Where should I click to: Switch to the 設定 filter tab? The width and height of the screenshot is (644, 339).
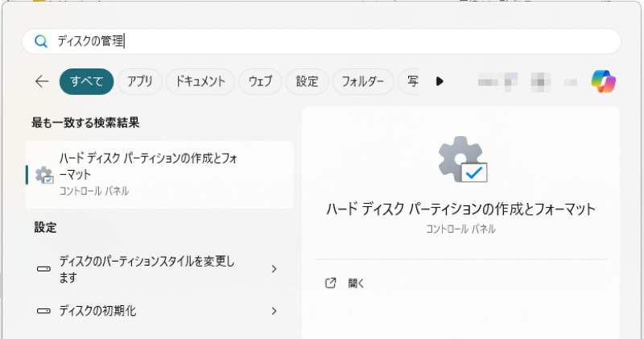(307, 81)
